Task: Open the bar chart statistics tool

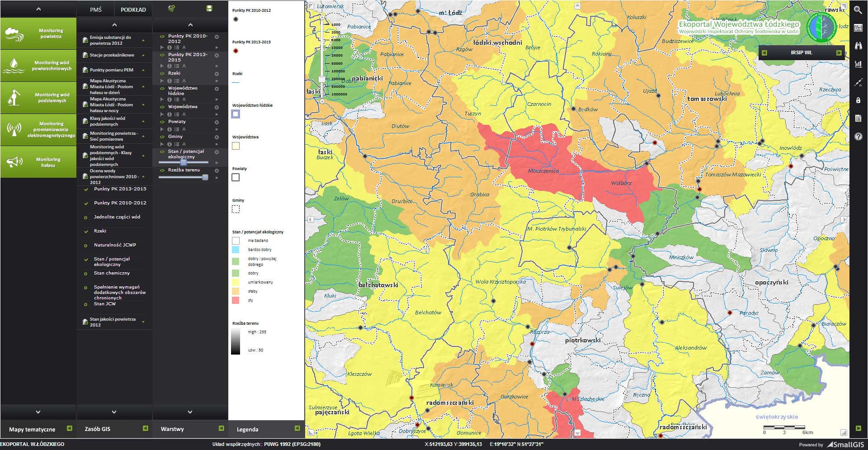Action: (858, 64)
